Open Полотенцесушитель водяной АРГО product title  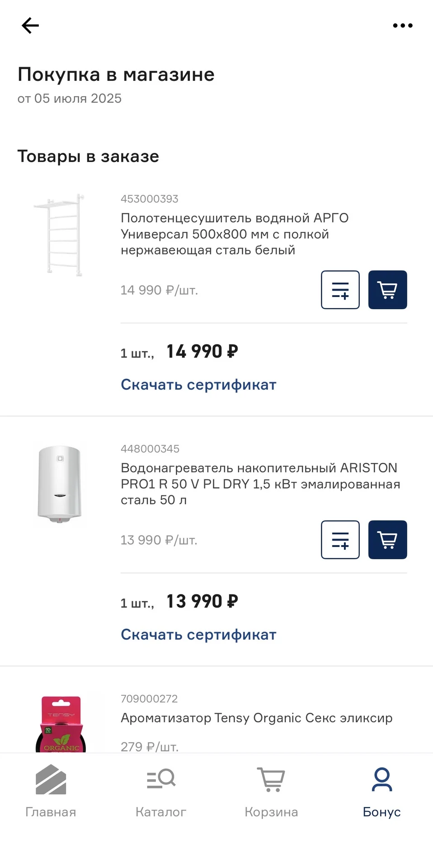[235, 234]
